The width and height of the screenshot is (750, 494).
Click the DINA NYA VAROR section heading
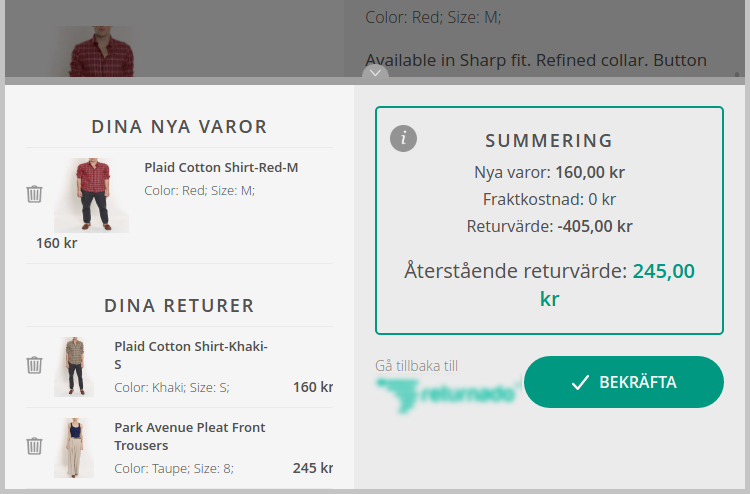coord(179,127)
